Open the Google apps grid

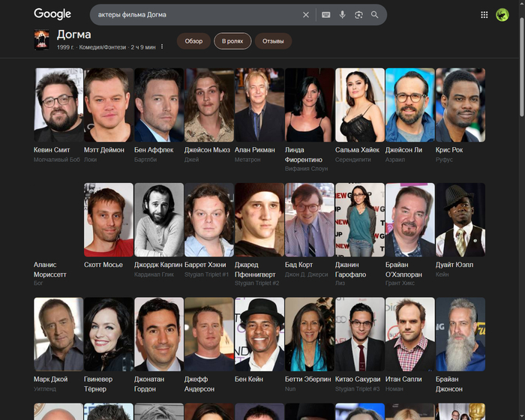click(x=484, y=14)
